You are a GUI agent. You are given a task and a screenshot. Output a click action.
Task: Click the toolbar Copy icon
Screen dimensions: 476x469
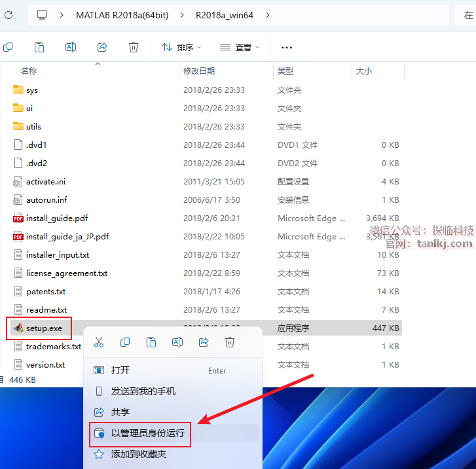coord(8,47)
